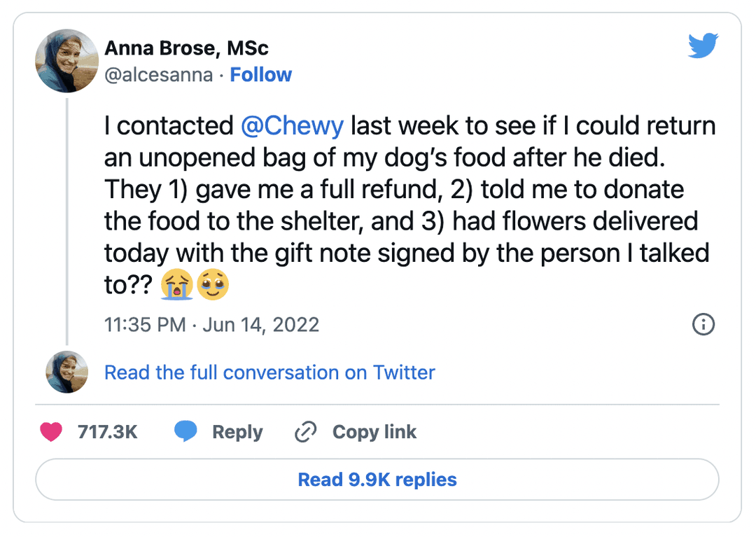Click the @alcesanna handle
Viewport: 756px width, 537px height.
point(158,75)
